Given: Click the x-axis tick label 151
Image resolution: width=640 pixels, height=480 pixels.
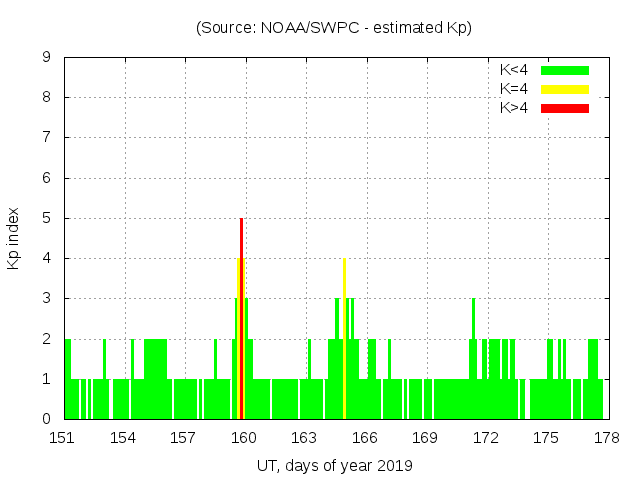Looking at the screenshot, I should pyautogui.click(x=63, y=438).
